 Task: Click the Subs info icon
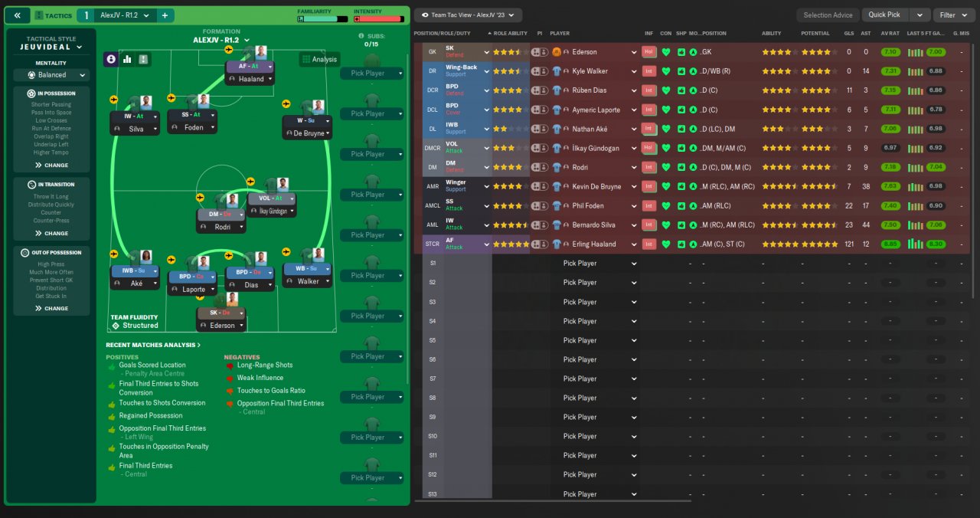[361, 36]
